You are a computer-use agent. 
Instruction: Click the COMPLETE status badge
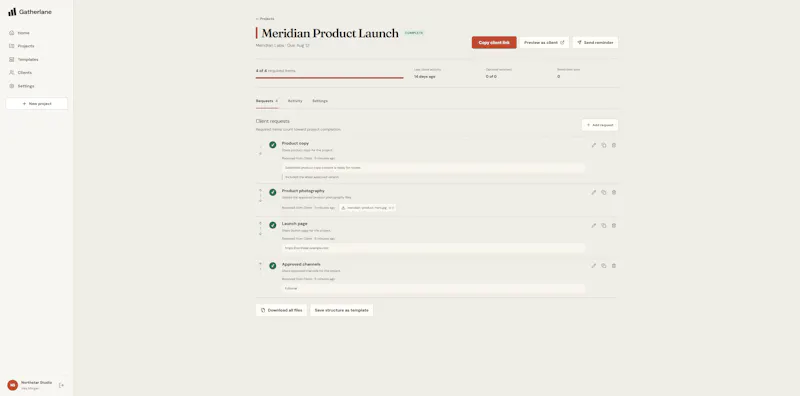click(414, 33)
